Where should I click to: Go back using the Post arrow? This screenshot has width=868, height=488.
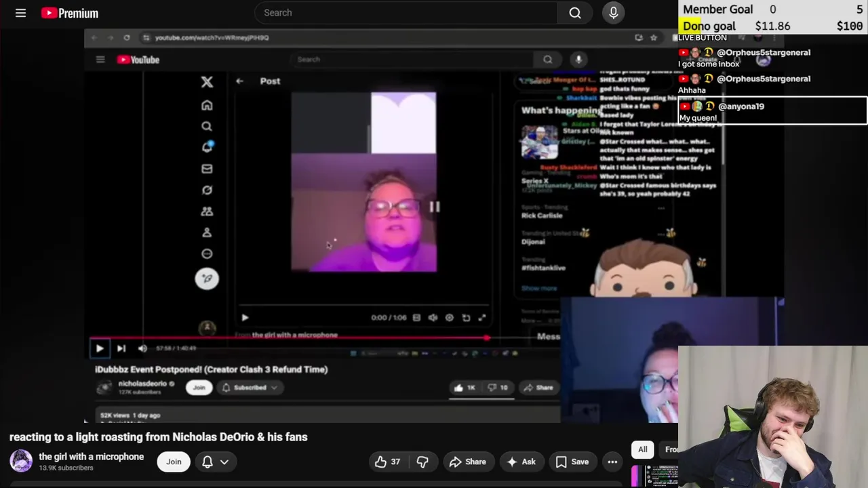pyautogui.click(x=239, y=81)
